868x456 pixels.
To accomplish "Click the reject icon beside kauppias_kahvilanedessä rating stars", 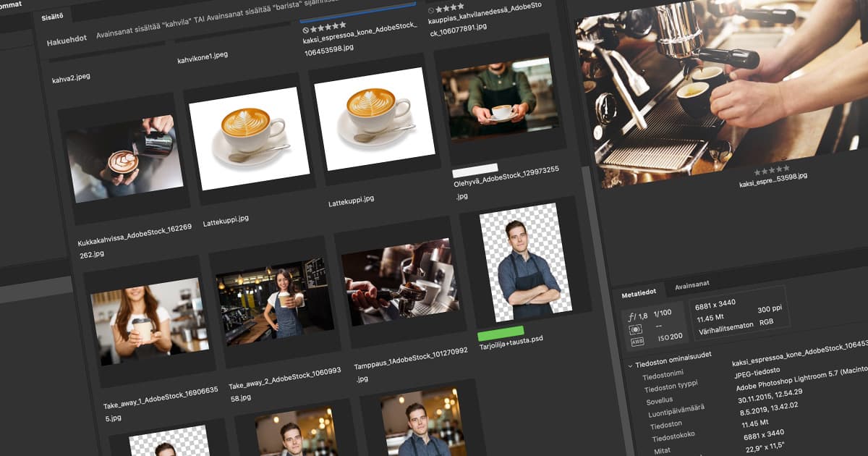I will [431, 11].
